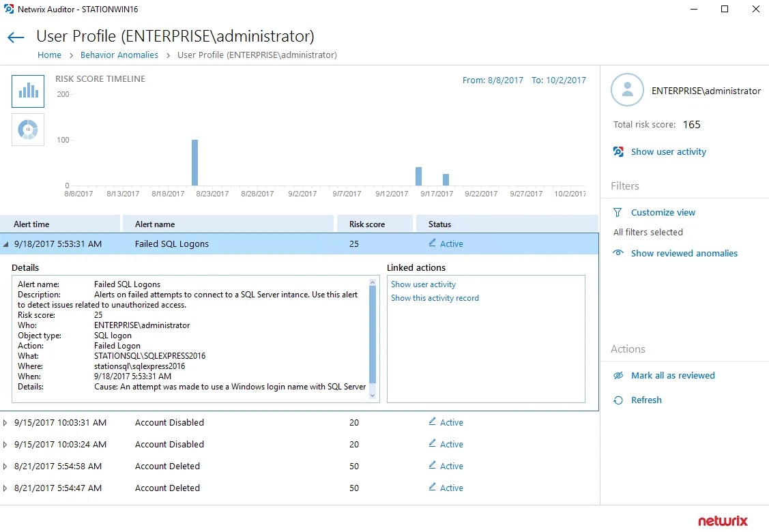Image resolution: width=769 pixels, height=532 pixels.
Task: Select the bar chart view icon
Action: coord(28,91)
